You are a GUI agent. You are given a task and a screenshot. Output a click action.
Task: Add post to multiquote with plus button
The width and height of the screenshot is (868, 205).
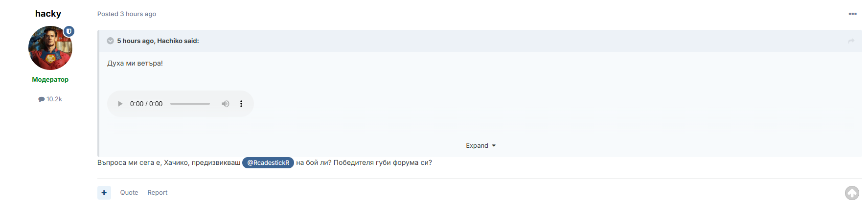(104, 193)
